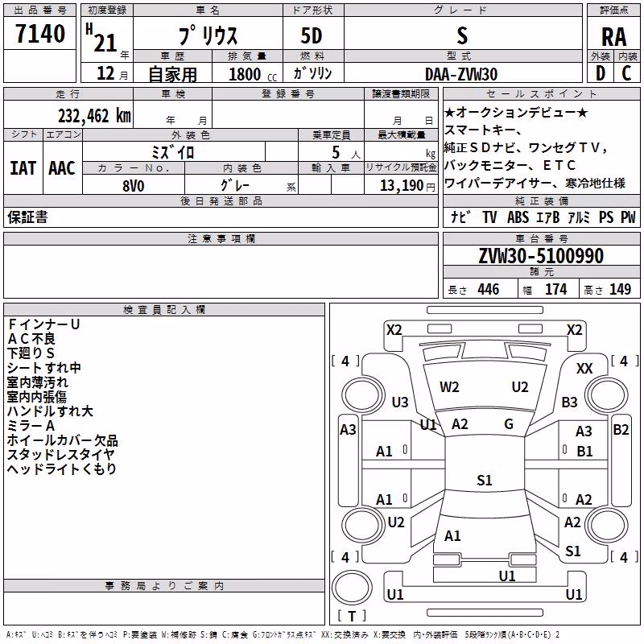Click the inspector note シートすれ中

44,368
